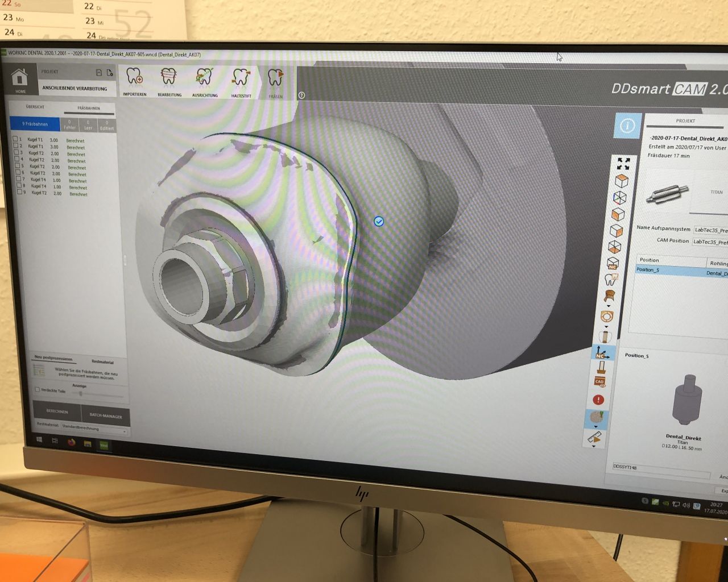Toggle the NC axes coordinate icon
728x582 pixels.
point(602,353)
